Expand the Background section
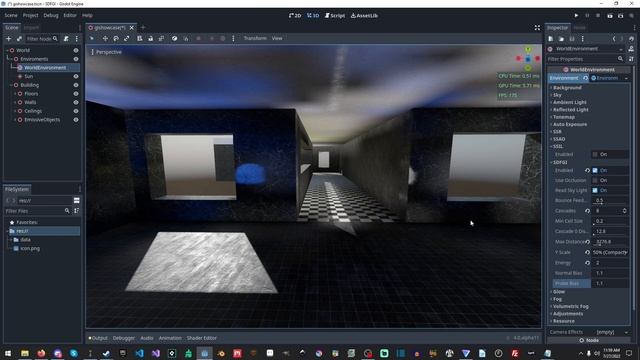The image size is (640, 360). 567,88
